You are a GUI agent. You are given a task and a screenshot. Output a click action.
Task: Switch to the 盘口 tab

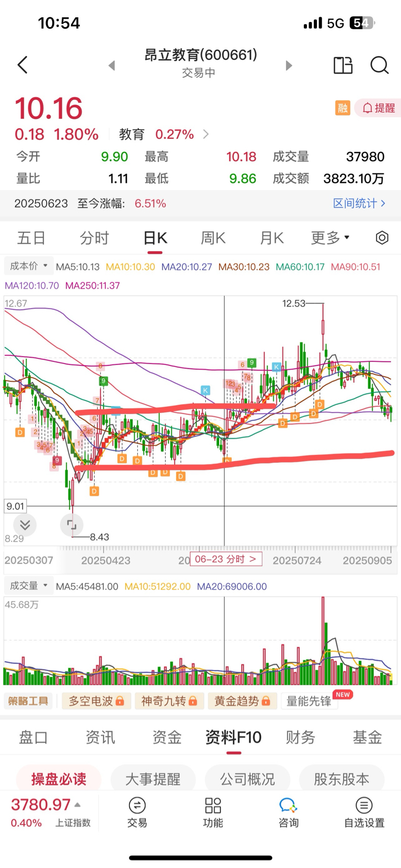click(x=33, y=737)
